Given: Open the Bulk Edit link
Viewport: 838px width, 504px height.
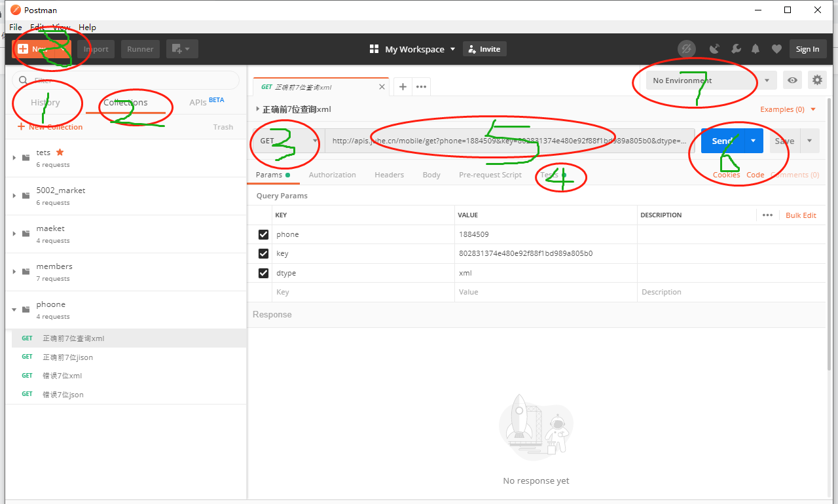Looking at the screenshot, I should pos(801,215).
